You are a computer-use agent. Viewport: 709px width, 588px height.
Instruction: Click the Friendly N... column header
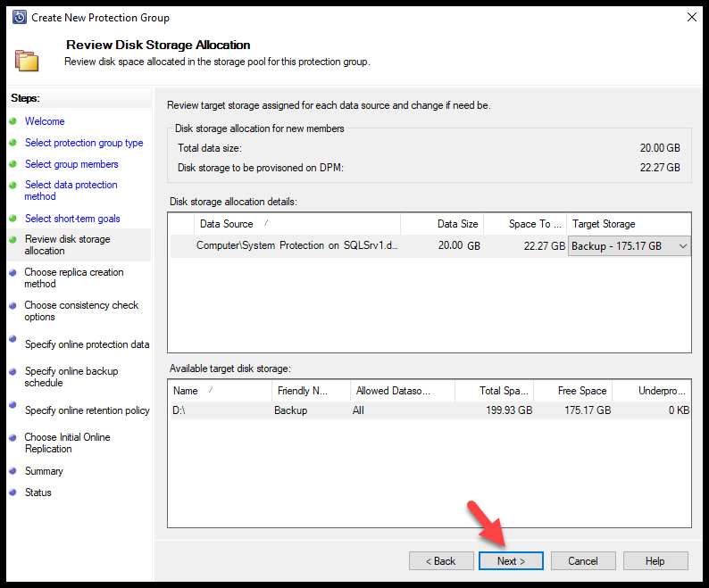[x=311, y=391]
